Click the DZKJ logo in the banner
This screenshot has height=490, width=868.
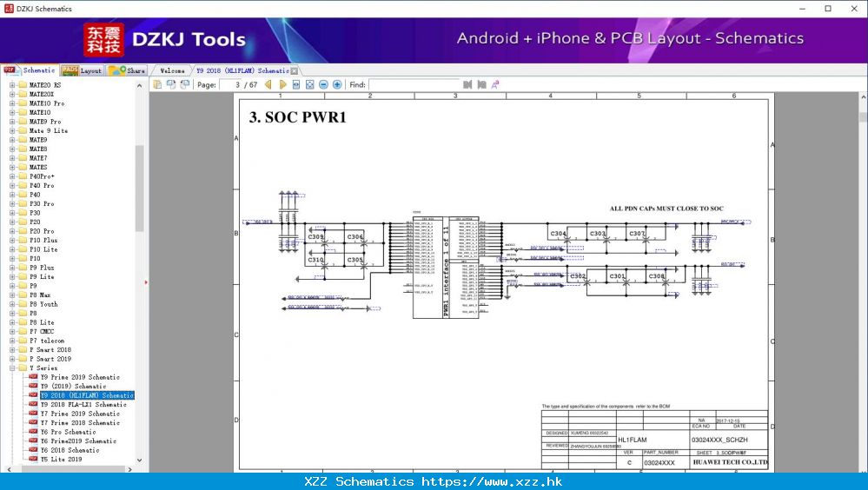(103, 40)
